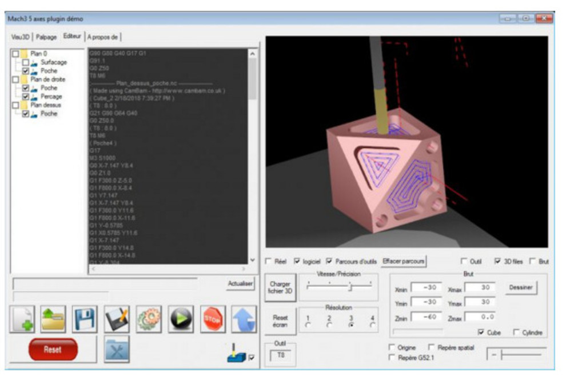Screen dimensions: 566x392
Task: Open a file using the folder icon
Action: [53, 319]
